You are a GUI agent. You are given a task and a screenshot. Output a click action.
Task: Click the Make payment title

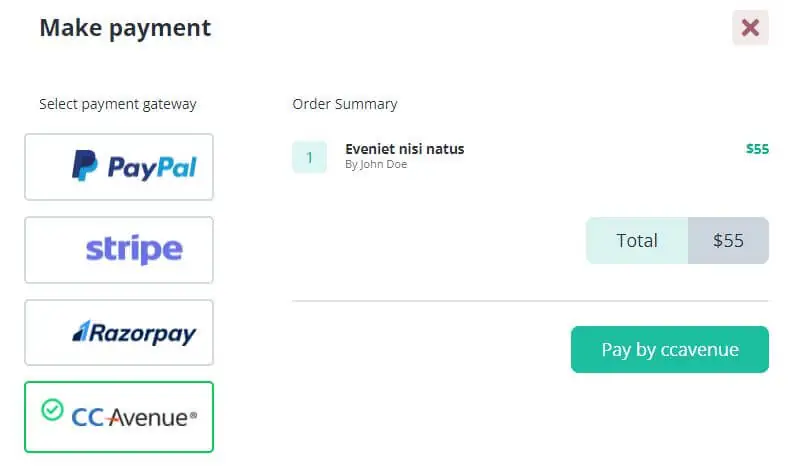click(125, 28)
